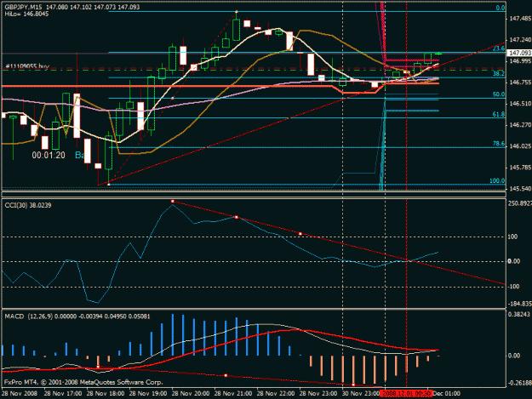Click the Fibonacci 38.2 level label
The image size is (532, 399).
499,73
